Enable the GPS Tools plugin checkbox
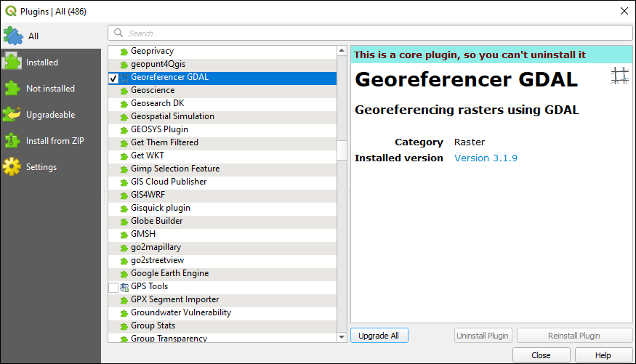 [113, 288]
